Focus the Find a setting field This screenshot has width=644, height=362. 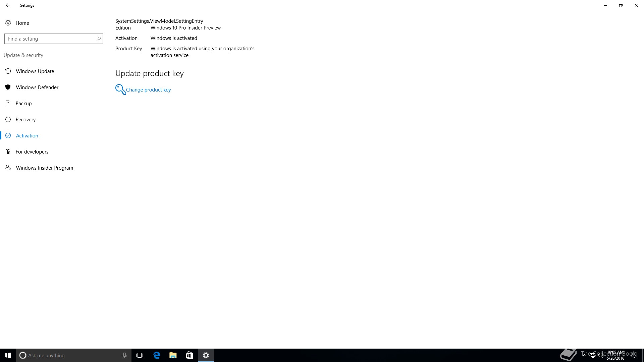[x=50, y=39]
